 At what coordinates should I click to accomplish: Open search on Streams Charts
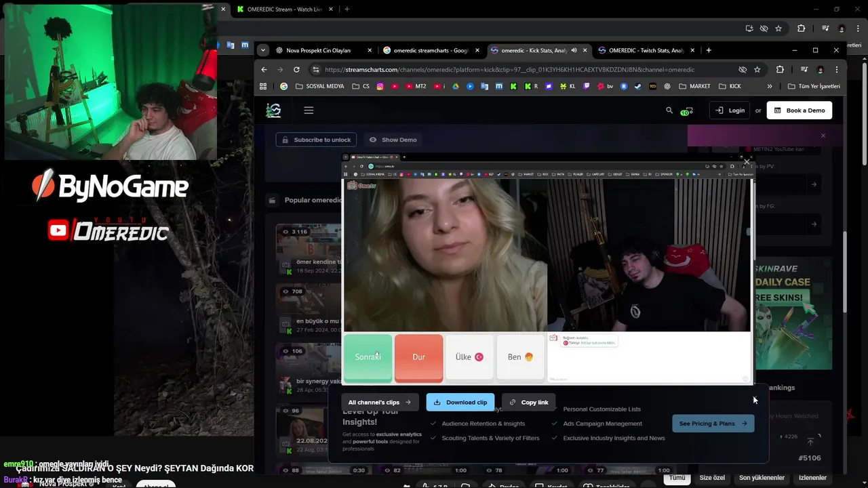669,110
